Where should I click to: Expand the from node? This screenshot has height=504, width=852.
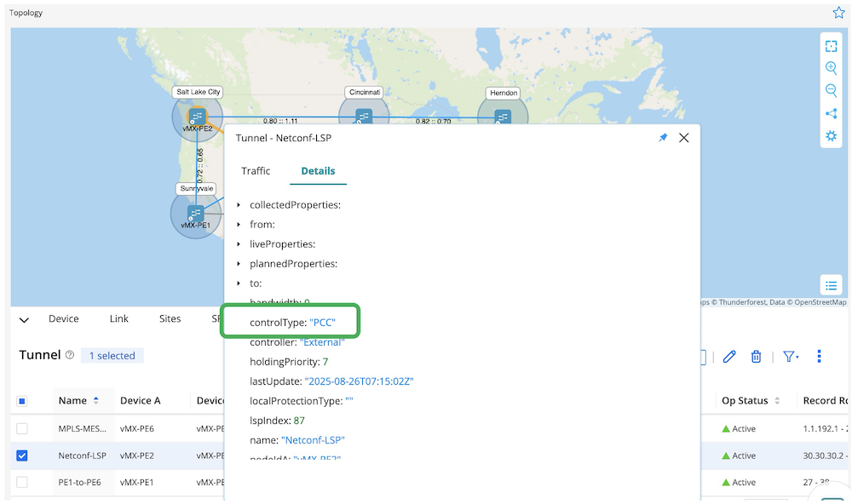click(239, 224)
